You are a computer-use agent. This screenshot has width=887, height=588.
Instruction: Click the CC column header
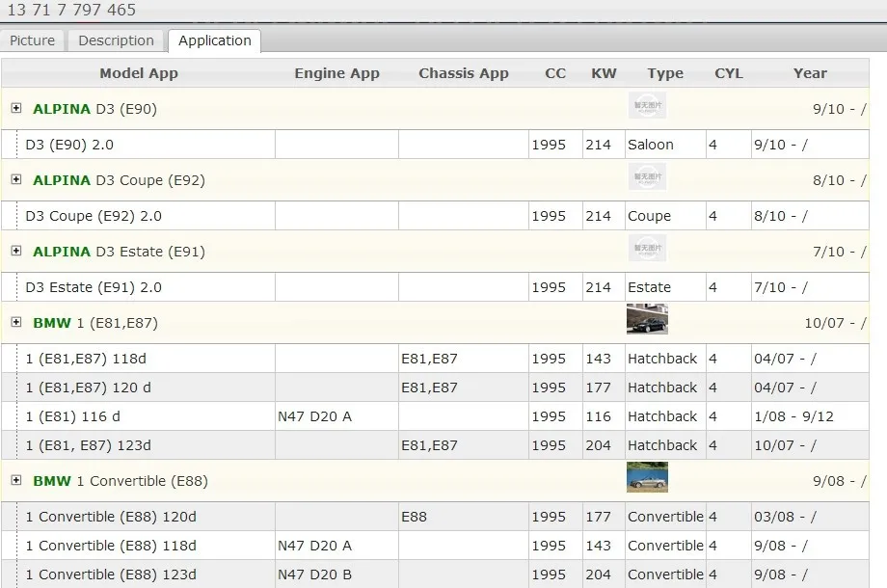(555, 73)
